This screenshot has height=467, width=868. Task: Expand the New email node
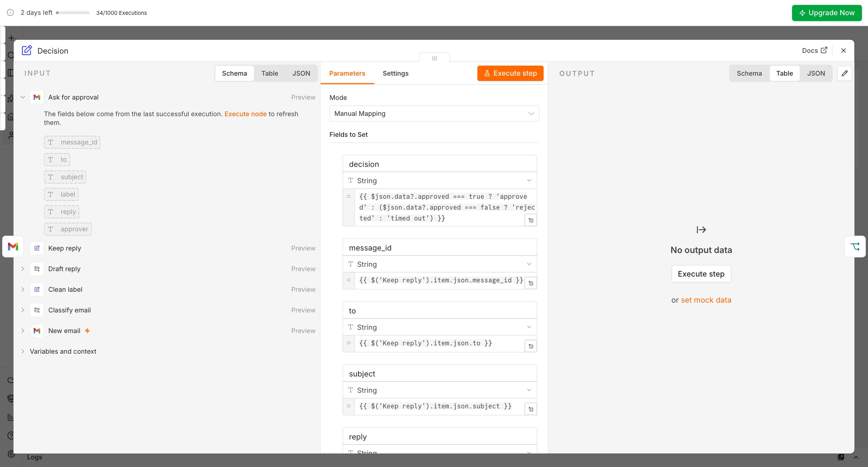tap(23, 331)
